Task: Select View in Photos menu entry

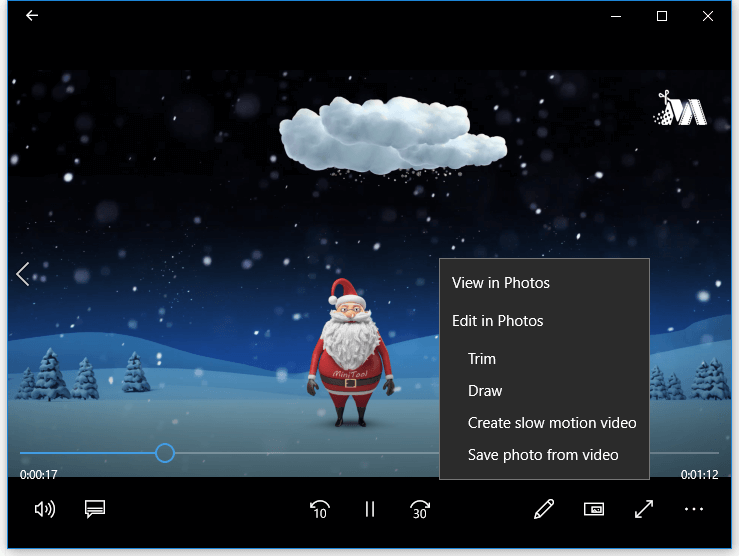Action: [544, 283]
